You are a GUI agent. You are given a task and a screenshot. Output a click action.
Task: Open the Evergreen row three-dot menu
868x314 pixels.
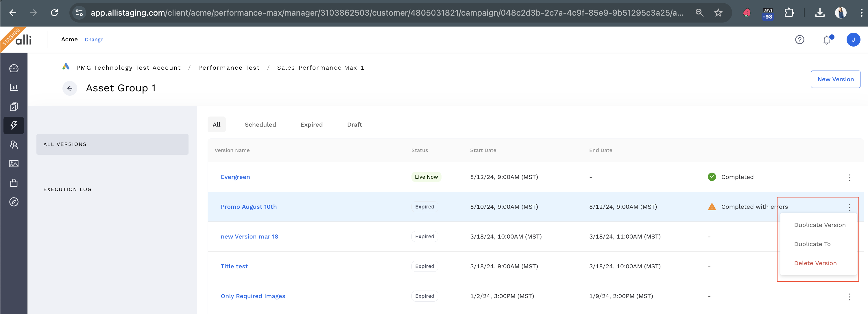pos(849,178)
